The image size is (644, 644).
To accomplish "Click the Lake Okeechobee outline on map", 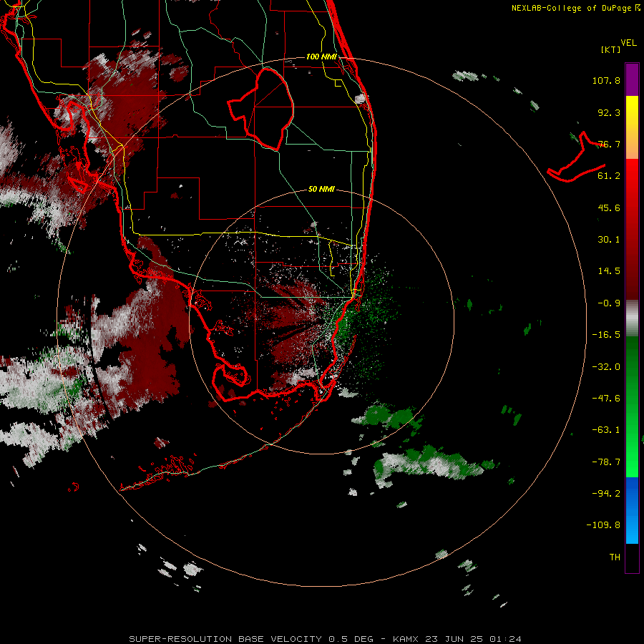I will tap(262, 109).
